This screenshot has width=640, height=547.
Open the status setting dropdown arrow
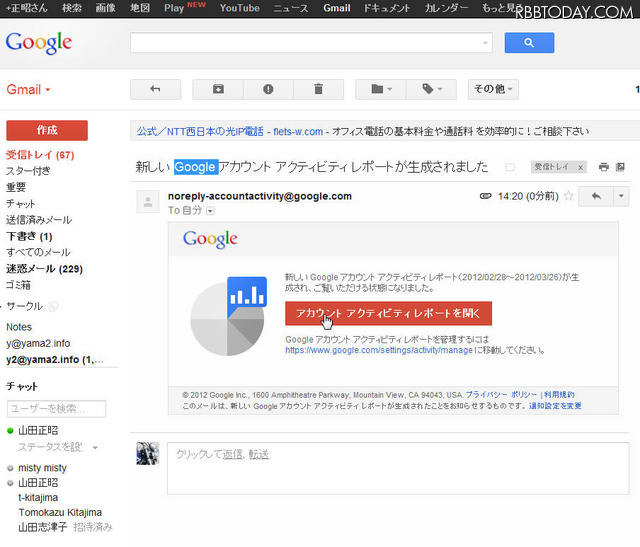[95, 448]
